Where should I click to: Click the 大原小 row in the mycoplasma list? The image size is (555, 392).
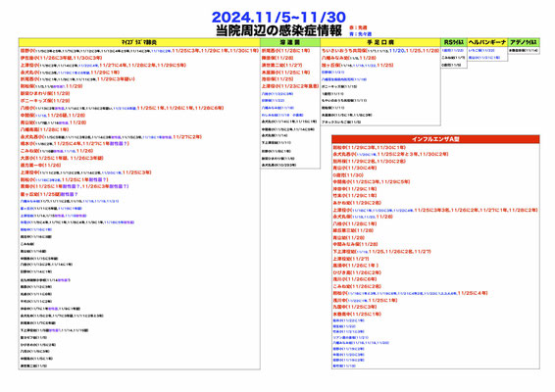click(x=62, y=158)
